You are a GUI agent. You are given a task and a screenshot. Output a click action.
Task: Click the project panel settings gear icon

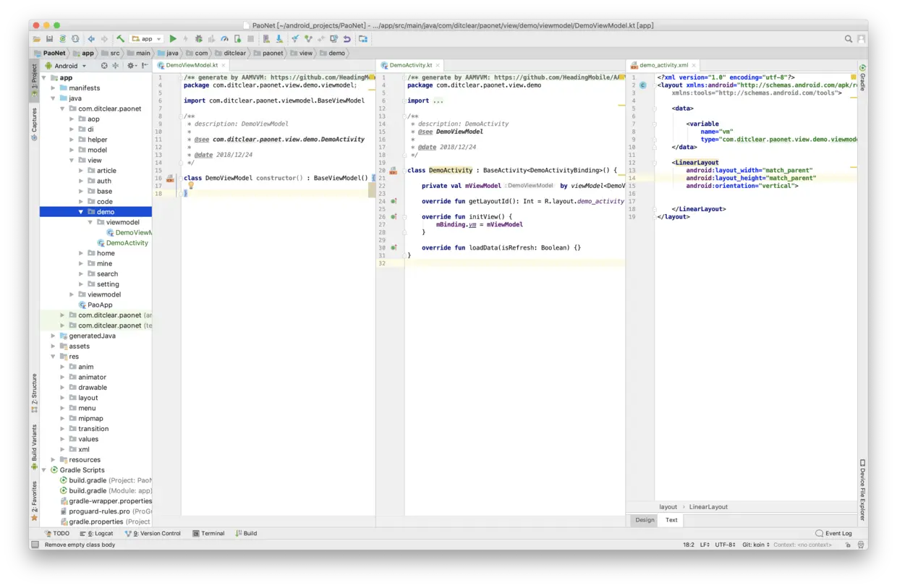[131, 66]
